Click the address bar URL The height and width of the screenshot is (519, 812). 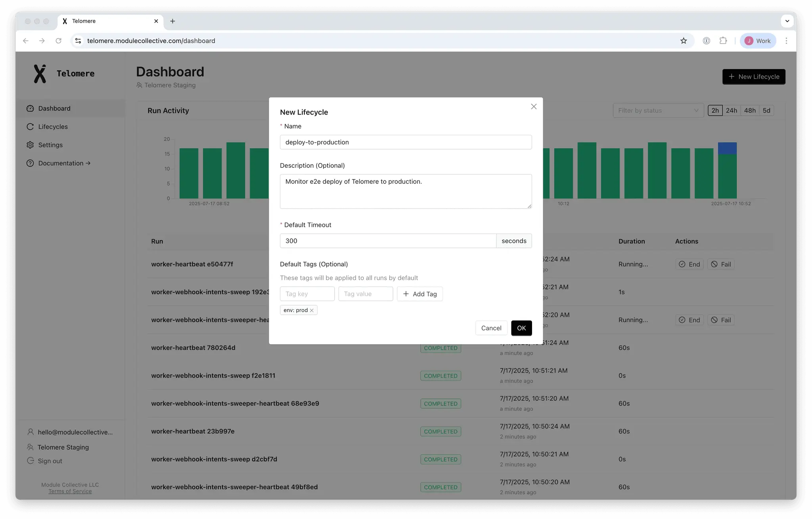click(151, 41)
